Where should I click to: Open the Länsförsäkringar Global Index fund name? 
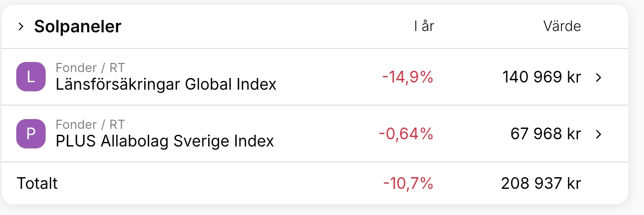166,84
